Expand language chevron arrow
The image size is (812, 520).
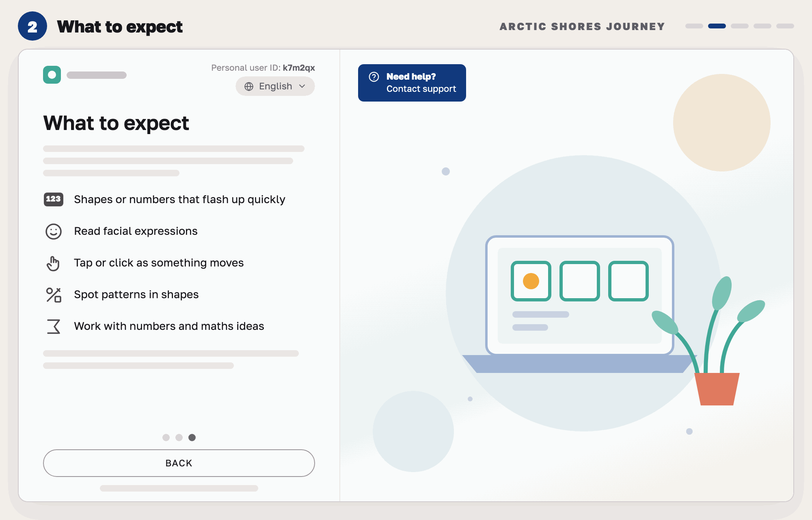(x=302, y=86)
